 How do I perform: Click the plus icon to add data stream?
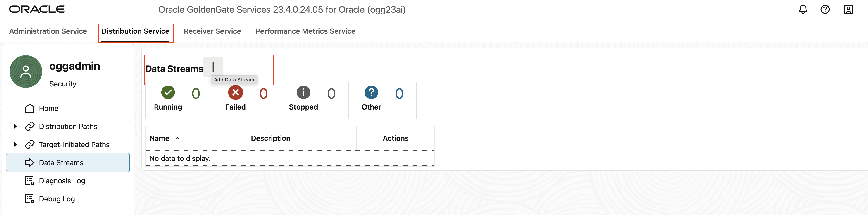tap(213, 67)
